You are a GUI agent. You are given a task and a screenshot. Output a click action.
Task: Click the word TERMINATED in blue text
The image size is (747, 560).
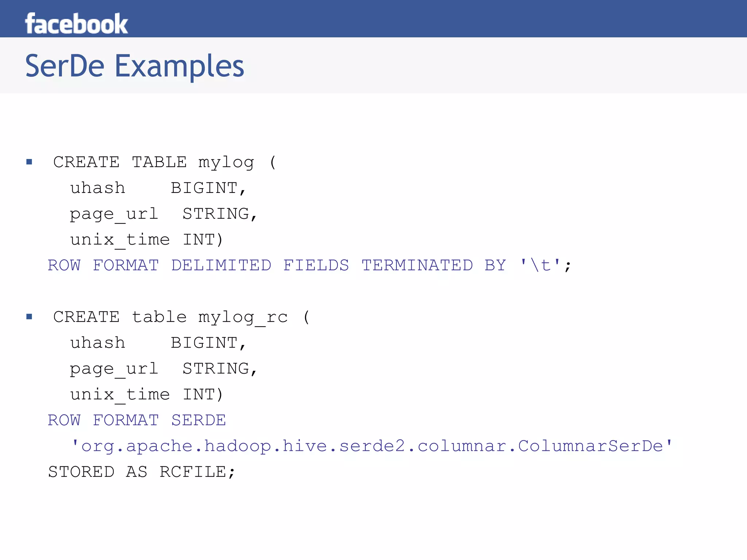[417, 265]
